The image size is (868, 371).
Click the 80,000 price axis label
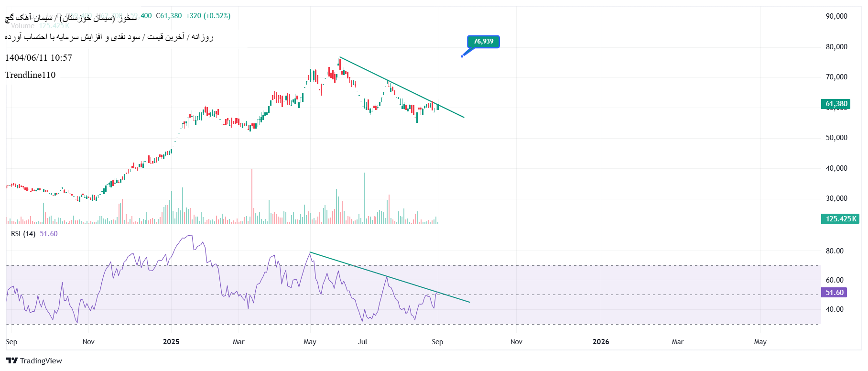836,47
